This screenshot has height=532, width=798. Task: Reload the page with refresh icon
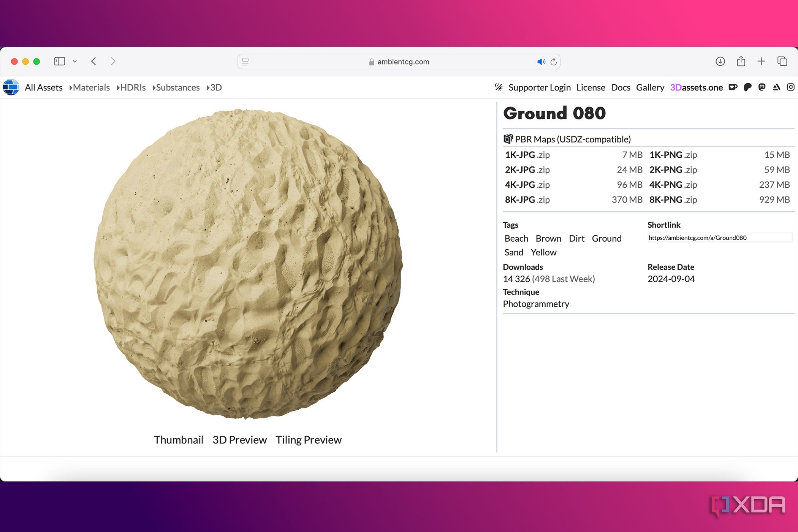[554, 62]
